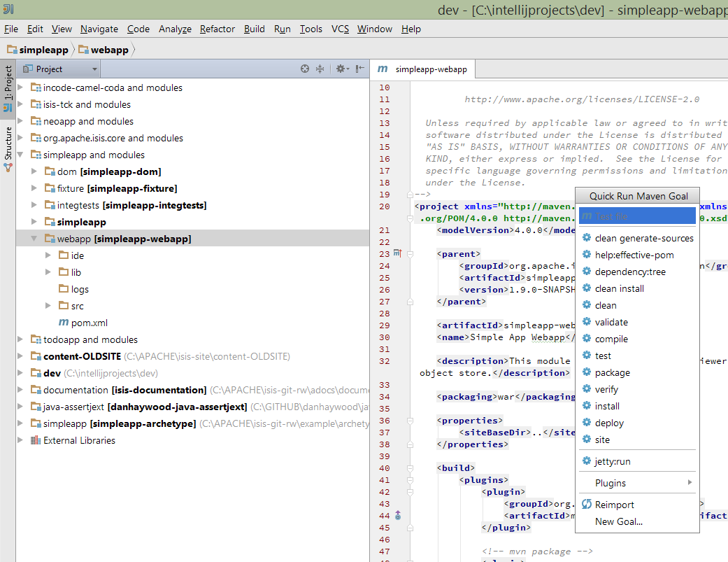Toggle the fold marker at properties line 36
The image size is (728, 562).
pos(410,421)
